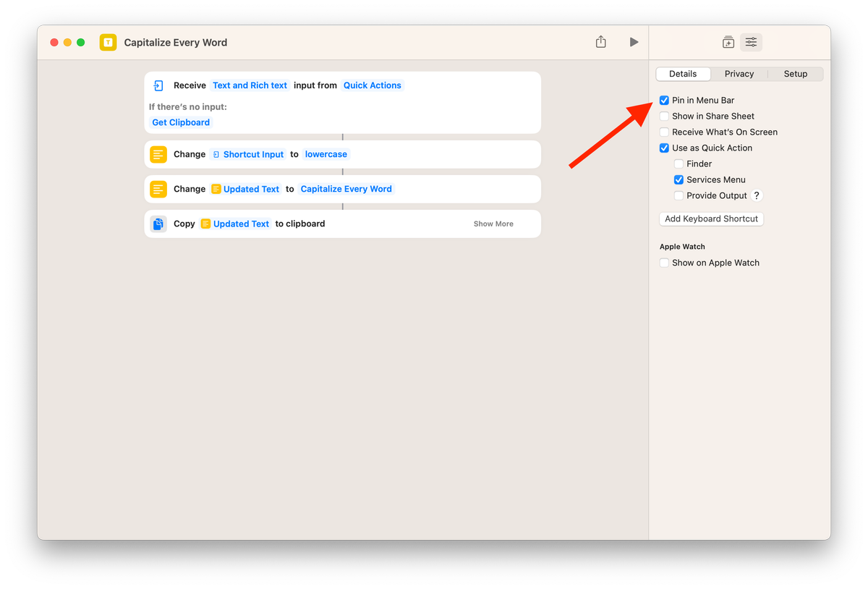Click the Provide Output help question mark

(757, 195)
